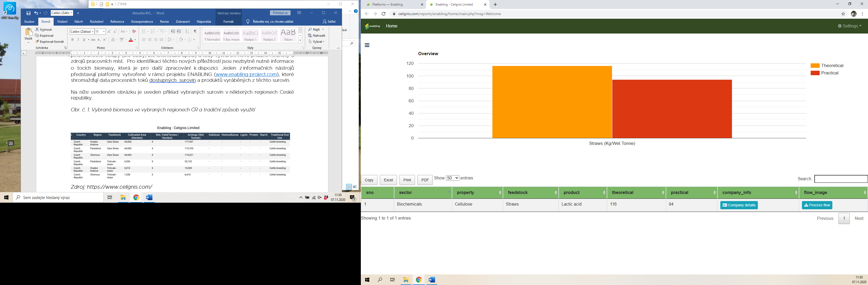This screenshot has height=285, width=868.
Task: Bookmark this page with the star icon
Action: click(x=843, y=14)
